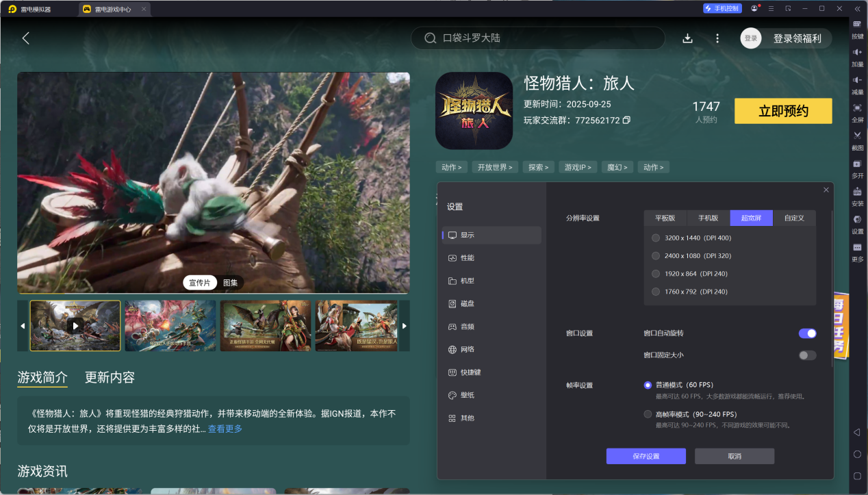Screen dimensions: 868x495
Task: Open the 更新内容 tab
Action: click(110, 377)
